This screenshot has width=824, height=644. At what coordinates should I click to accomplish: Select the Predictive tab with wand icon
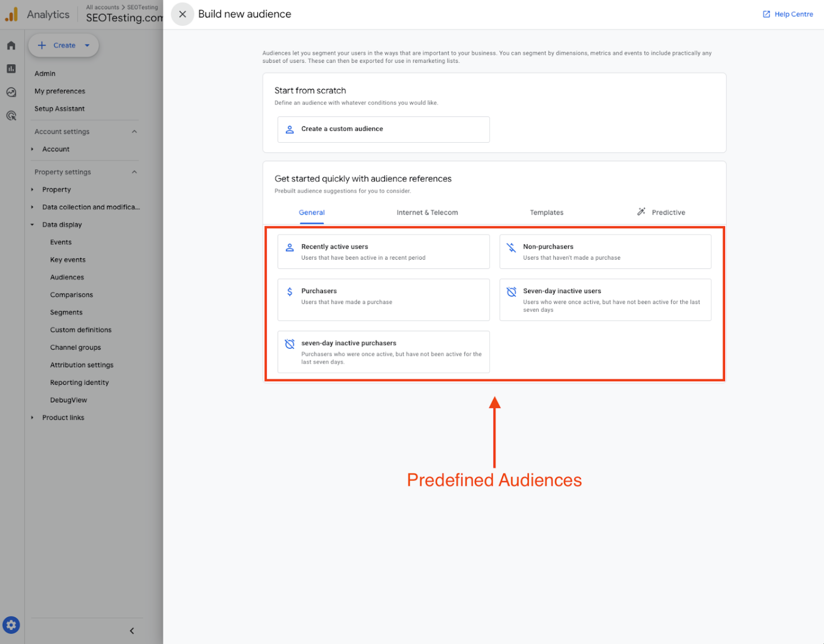click(661, 212)
